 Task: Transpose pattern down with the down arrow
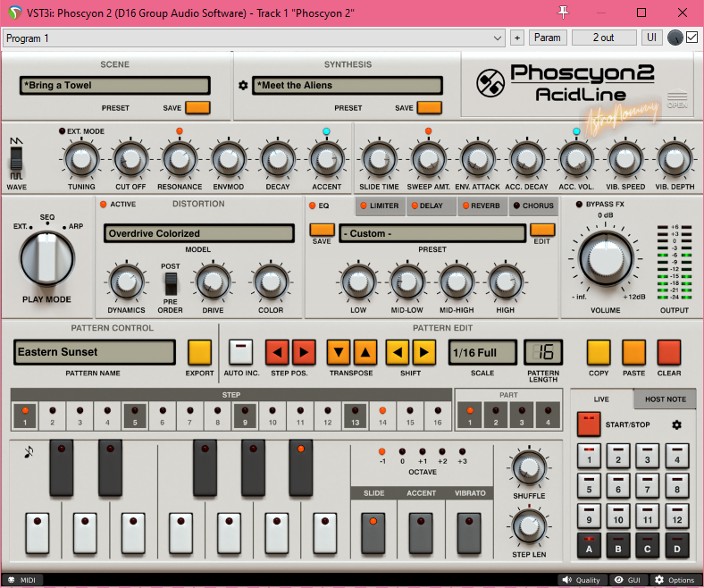point(339,352)
